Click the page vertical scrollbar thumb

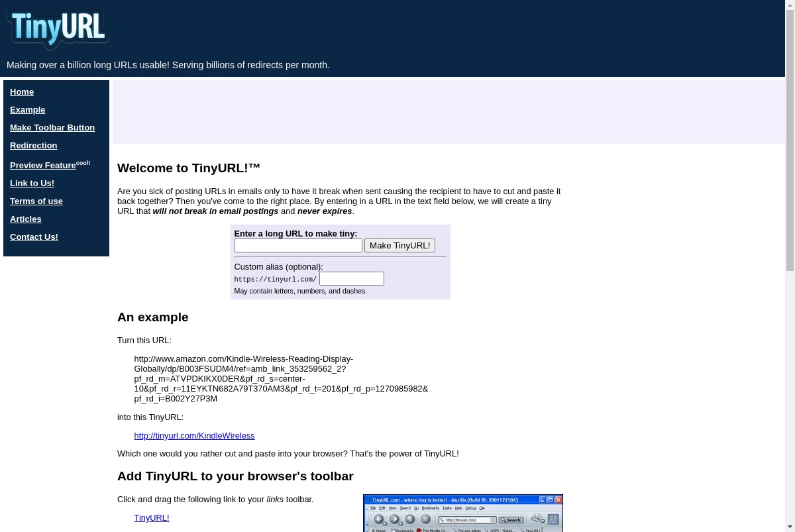tap(790, 140)
